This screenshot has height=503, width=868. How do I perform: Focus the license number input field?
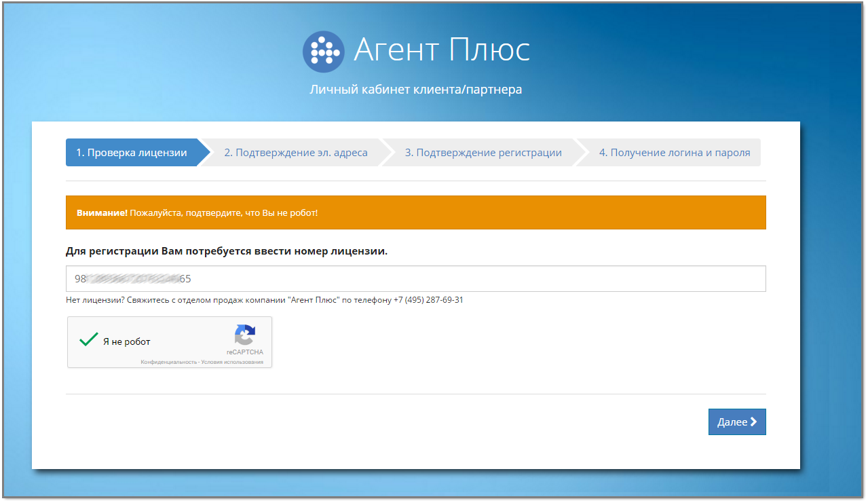pyautogui.click(x=416, y=279)
